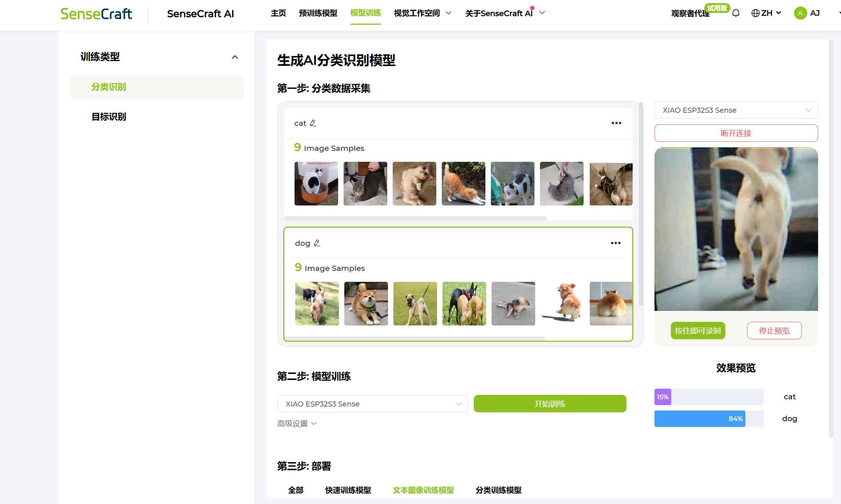Click the cat samples horizontal scrollbar
This screenshot has height=504, width=841.
(415, 219)
